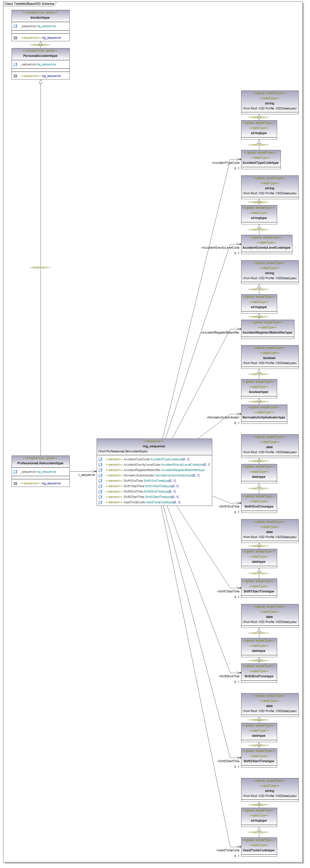Click the icon beside the AccidentRegisterBIdentifier element row
Screen dimensions: 310x868
(100, 470)
